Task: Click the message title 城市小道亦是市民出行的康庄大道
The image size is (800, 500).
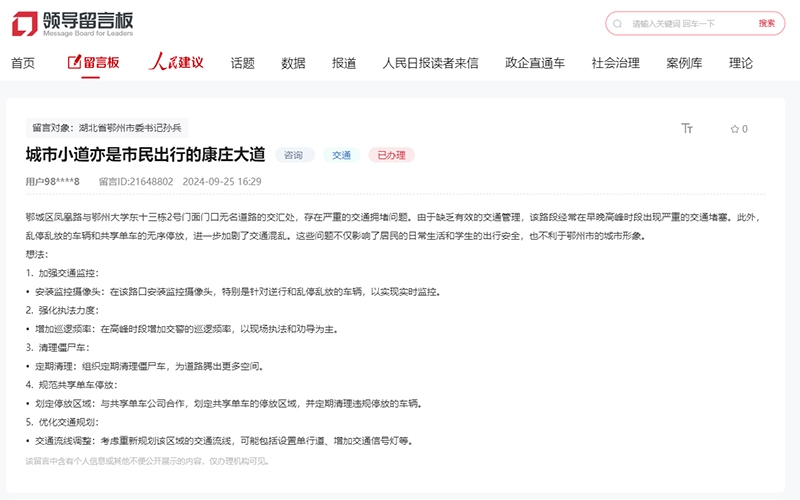Action: click(x=146, y=155)
